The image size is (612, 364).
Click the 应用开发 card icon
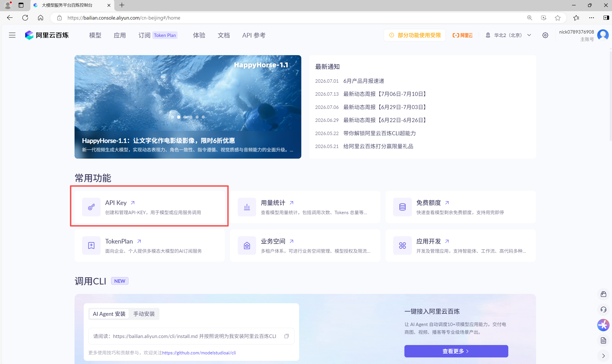(x=402, y=246)
